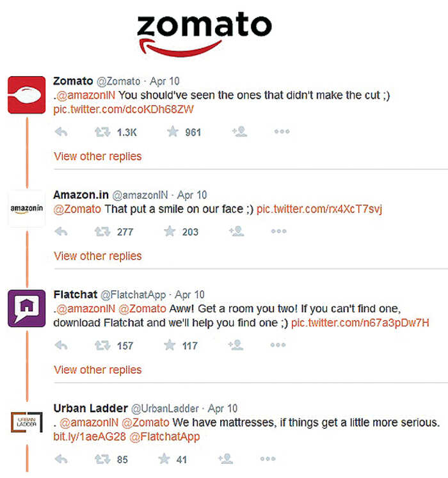Viewport: 448px width, 478px height.
Task: Favorite Zomato's tweet with 961 stars
Action: 172,132
